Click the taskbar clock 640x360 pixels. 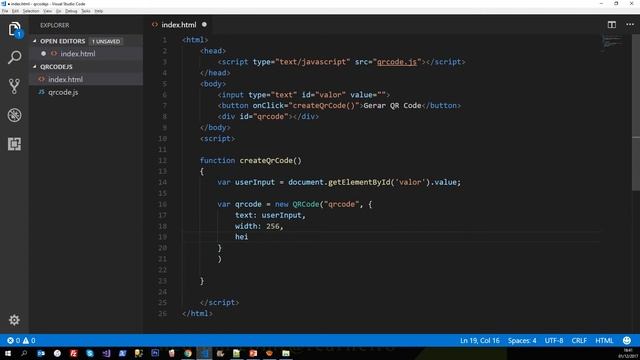coord(628,353)
